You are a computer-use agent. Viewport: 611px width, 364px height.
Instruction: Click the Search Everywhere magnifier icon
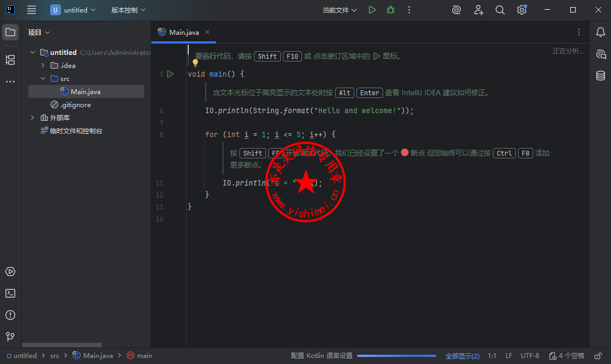click(500, 10)
